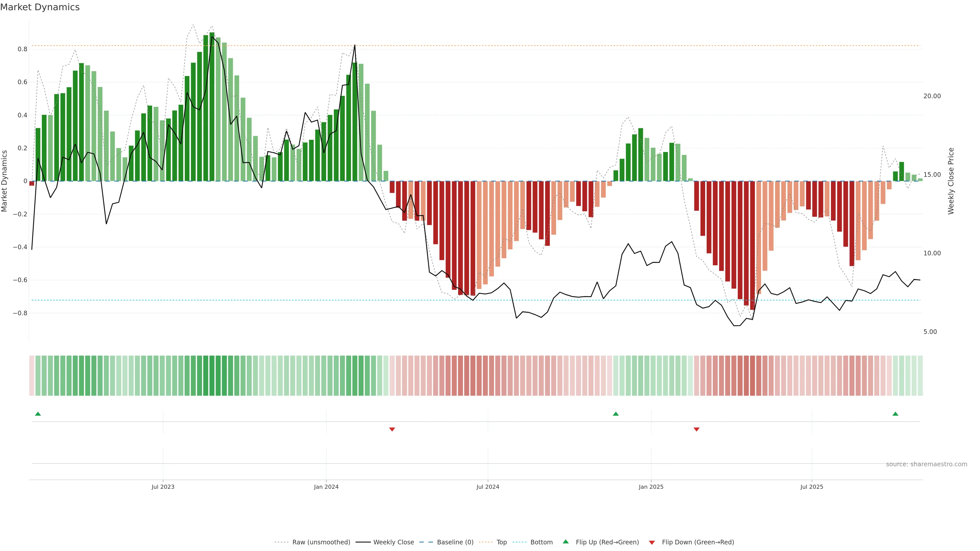Click the flip-up triangle near late 2024

coord(616,414)
